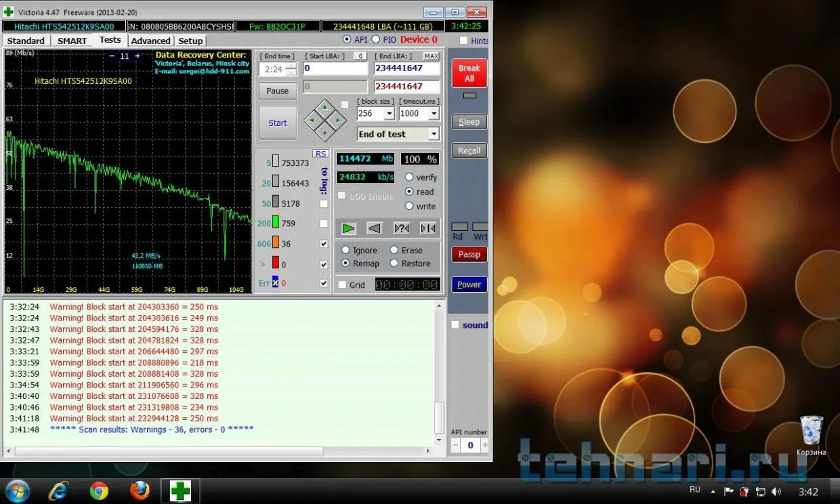Image resolution: width=840 pixels, height=504 pixels.
Task: Switch to the Setup tab
Action: 190,41
